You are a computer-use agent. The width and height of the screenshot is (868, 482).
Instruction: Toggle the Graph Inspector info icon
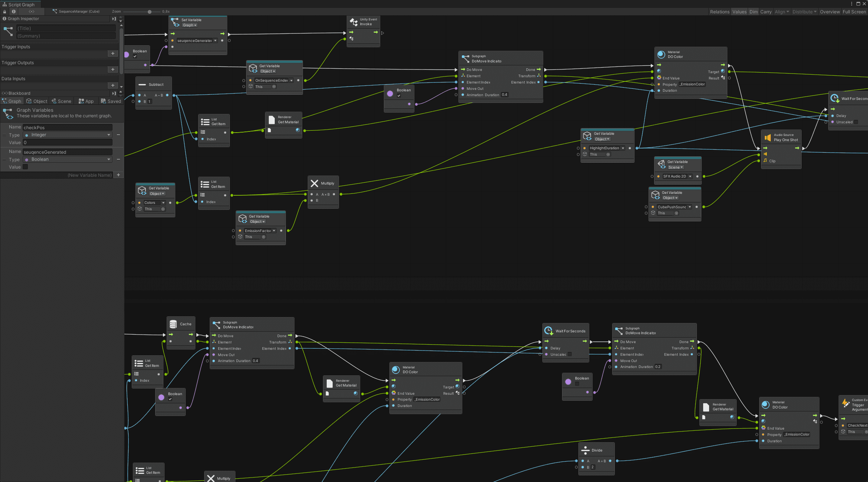[14, 12]
